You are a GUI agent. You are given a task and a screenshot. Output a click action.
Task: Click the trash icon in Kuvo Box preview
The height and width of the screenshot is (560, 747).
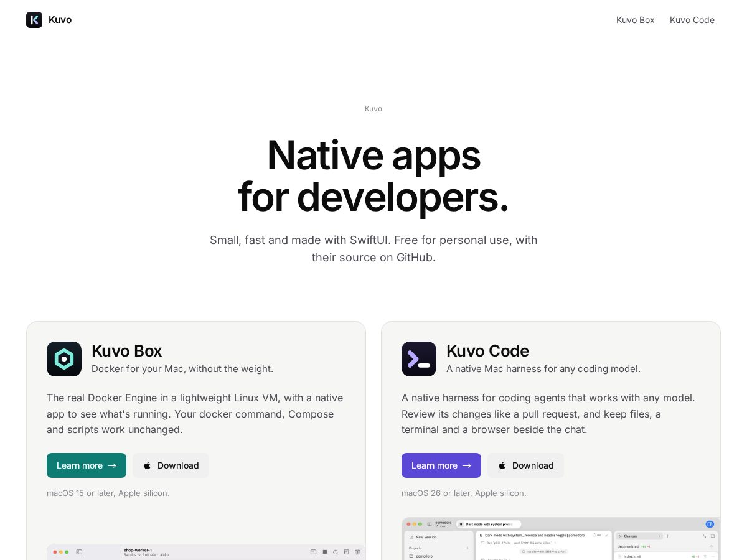[x=357, y=552]
